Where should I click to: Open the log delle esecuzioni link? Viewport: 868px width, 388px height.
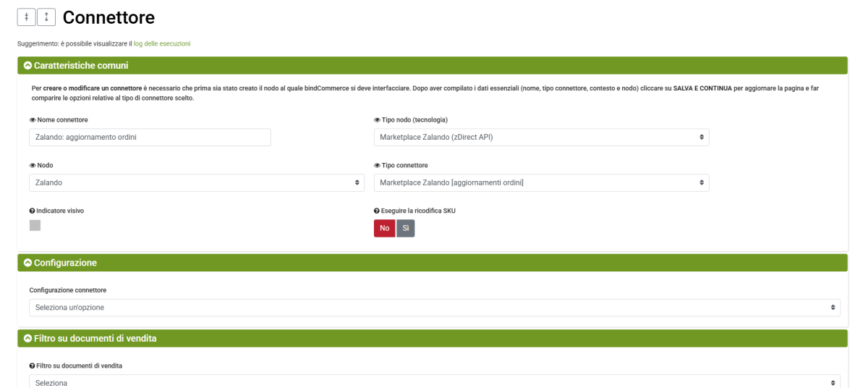[162, 43]
